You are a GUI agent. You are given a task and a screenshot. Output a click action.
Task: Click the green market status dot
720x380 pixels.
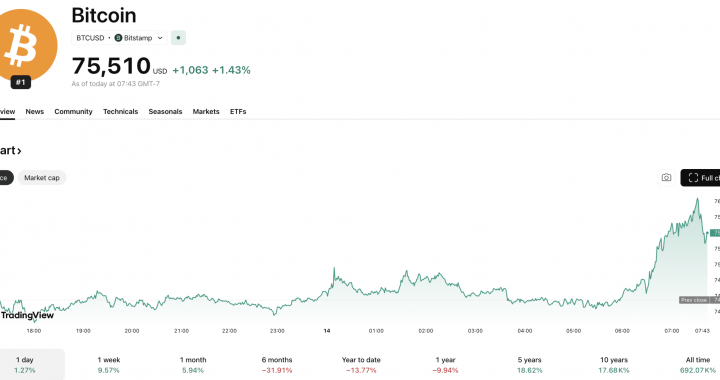coord(178,38)
